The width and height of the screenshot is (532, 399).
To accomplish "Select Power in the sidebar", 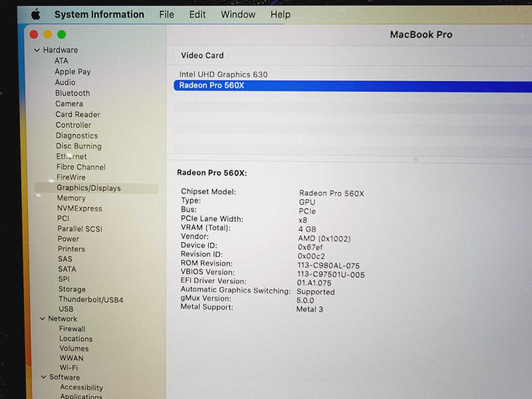I will point(68,239).
